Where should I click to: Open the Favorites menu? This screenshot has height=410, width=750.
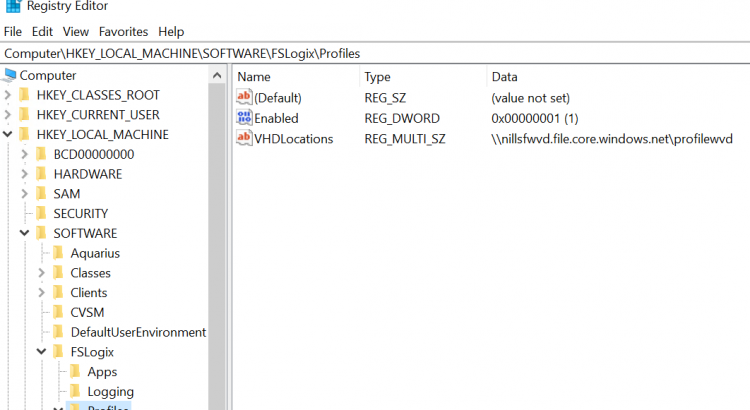123,32
